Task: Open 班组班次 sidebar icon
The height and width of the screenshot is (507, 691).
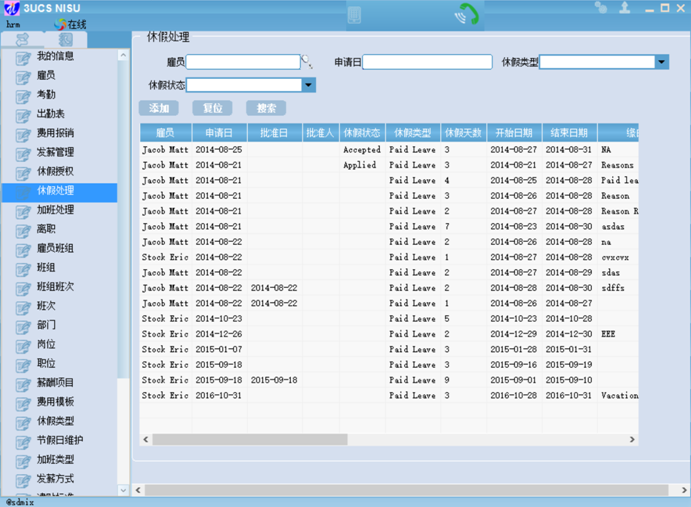Action: coord(23,289)
